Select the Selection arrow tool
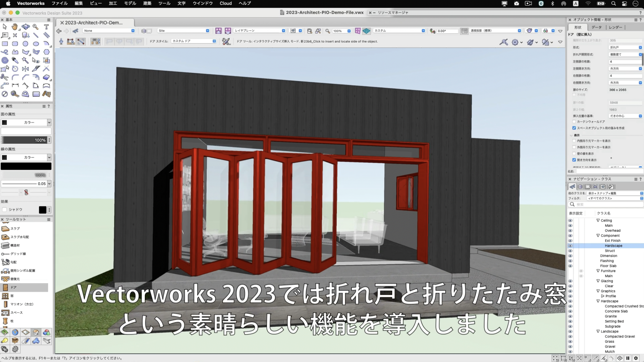This screenshot has width=644, height=362. point(5,27)
